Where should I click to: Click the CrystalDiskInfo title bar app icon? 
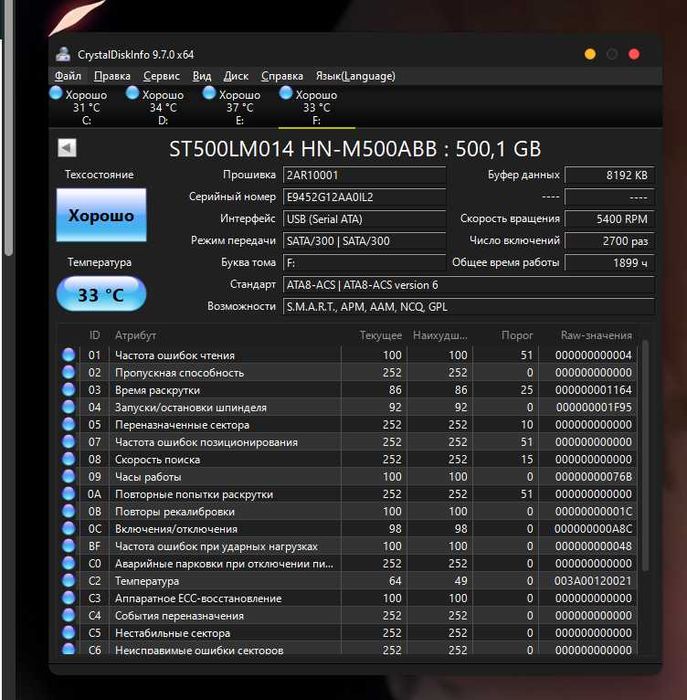tap(63, 54)
